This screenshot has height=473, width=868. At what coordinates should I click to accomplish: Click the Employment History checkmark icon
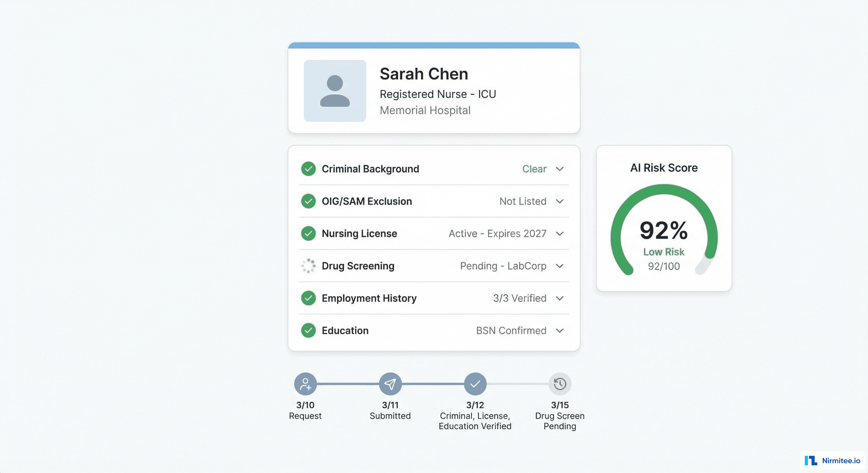click(x=308, y=298)
